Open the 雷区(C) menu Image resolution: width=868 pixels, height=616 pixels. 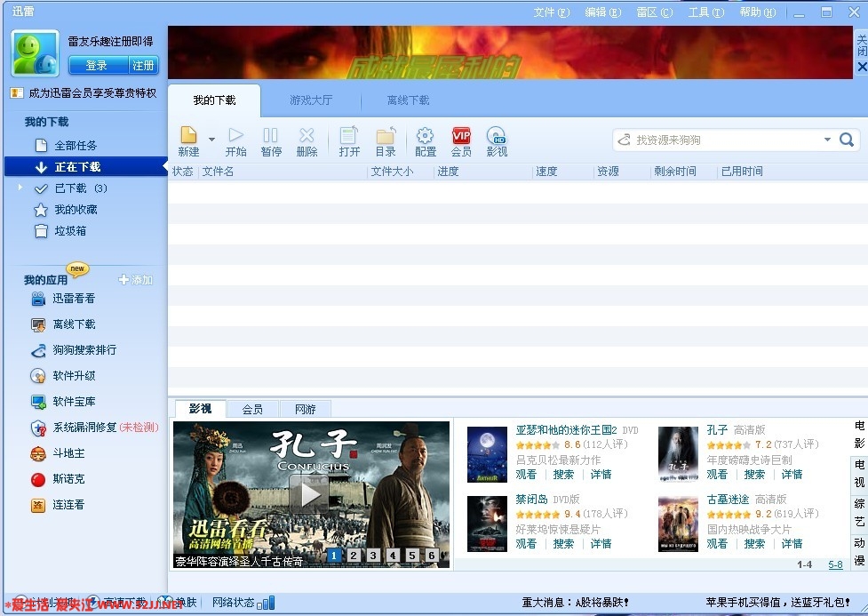click(x=655, y=12)
